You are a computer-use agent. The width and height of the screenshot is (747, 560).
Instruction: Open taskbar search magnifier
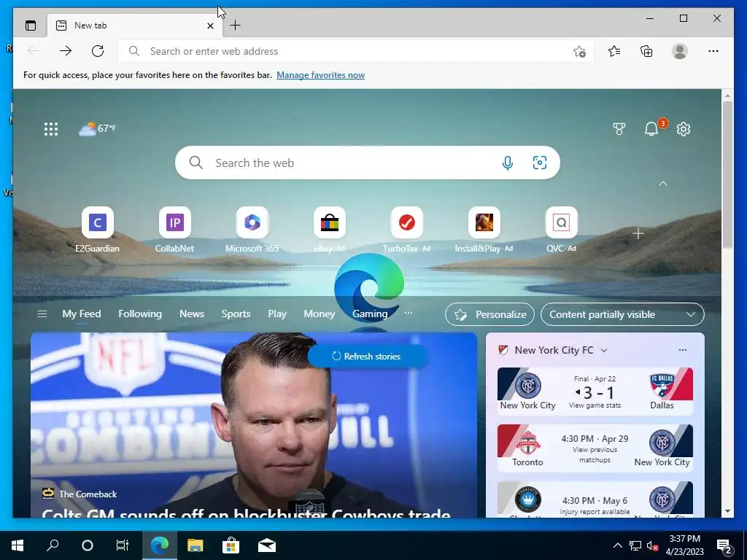[53, 545]
